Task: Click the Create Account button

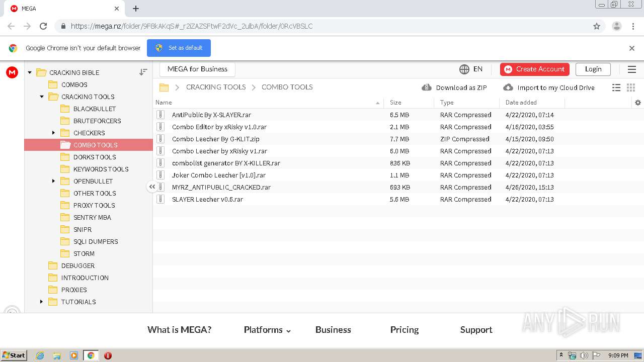Action: pyautogui.click(x=535, y=69)
